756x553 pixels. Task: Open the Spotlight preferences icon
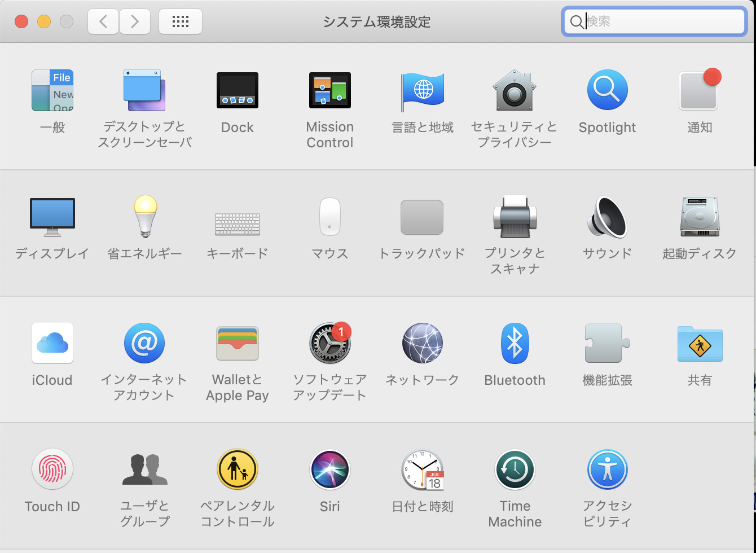tap(608, 90)
